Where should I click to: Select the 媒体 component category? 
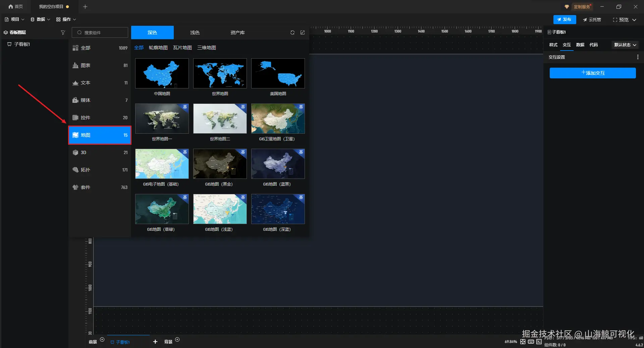(x=100, y=100)
